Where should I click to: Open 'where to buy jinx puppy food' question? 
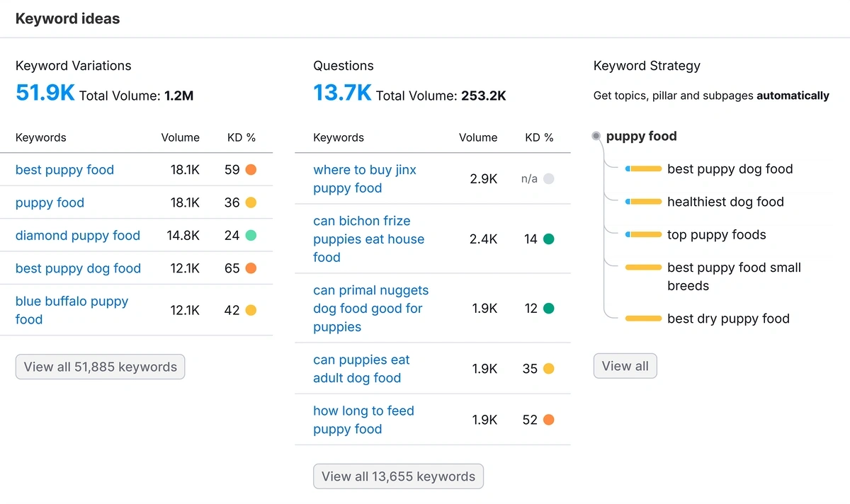(365, 179)
